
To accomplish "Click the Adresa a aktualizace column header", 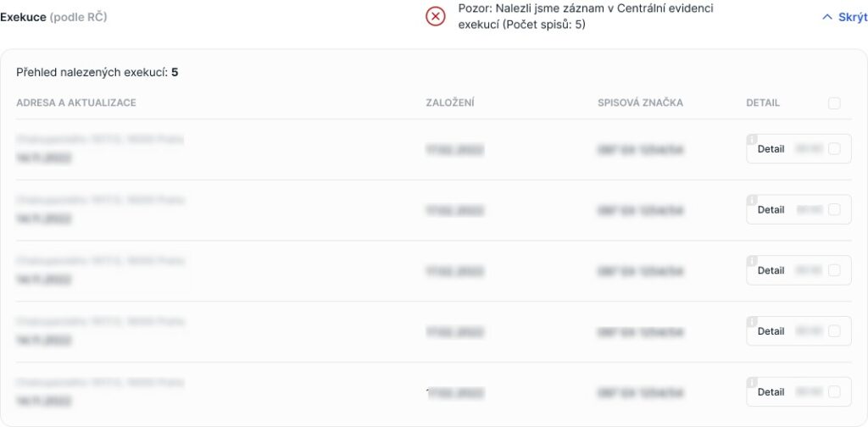I will (76, 103).
